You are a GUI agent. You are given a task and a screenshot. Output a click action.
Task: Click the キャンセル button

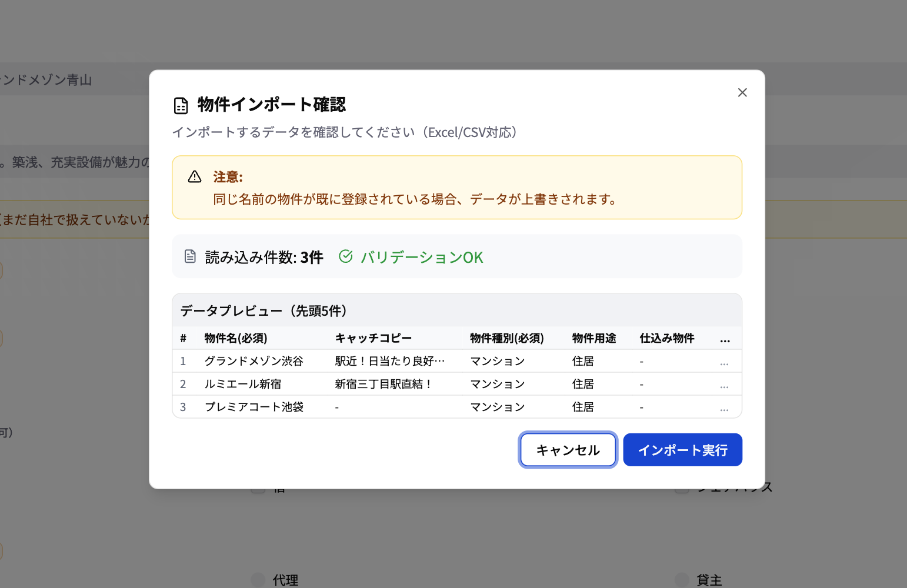click(x=567, y=450)
